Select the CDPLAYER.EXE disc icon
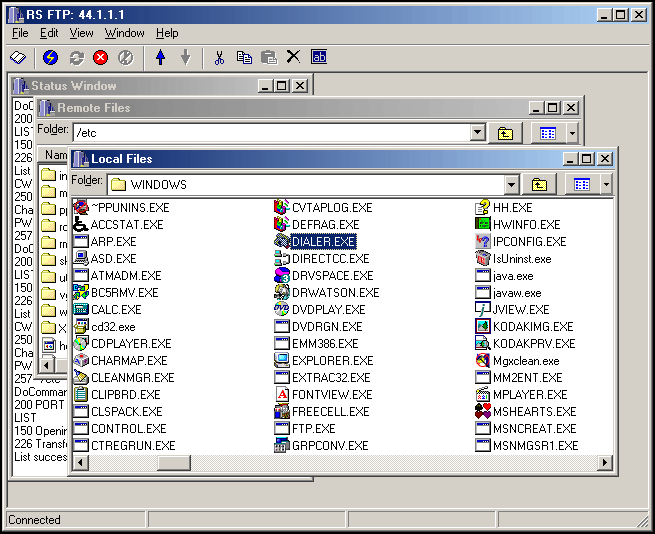This screenshot has width=655, height=534. tap(81, 343)
